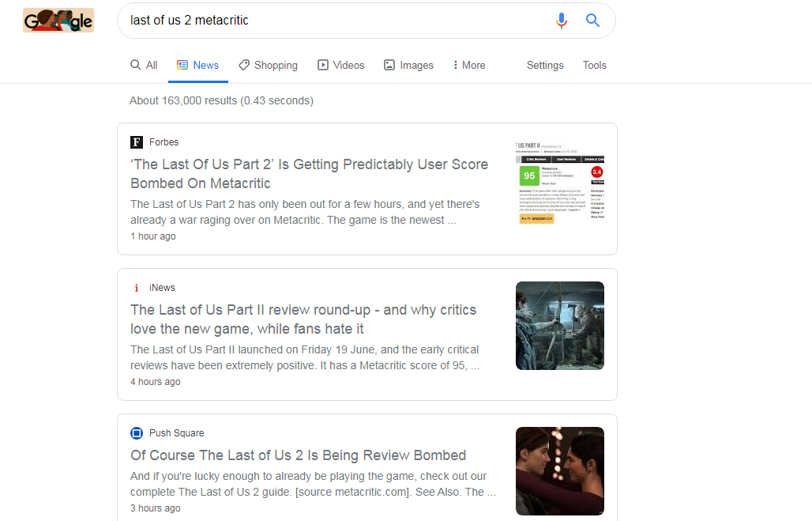Viewport: 812px width, 521px height.
Task: Open the Shopping tab
Action: tap(269, 66)
